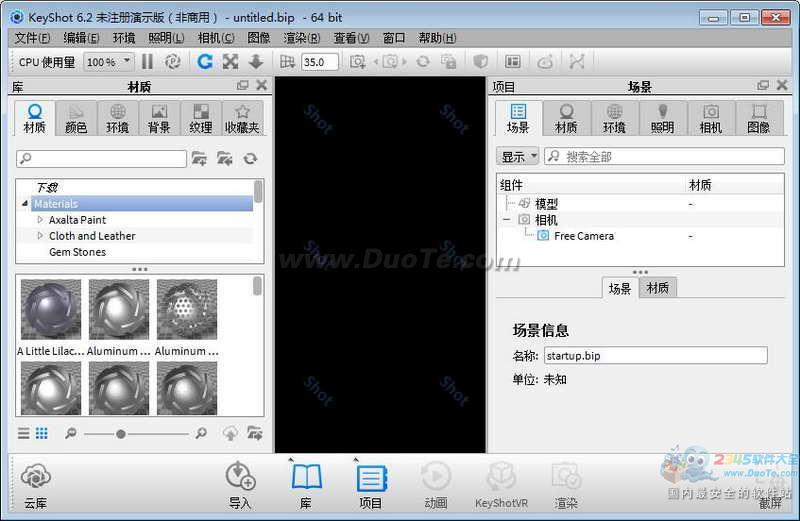The height and width of the screenshot is (521, 800).
Task: Open the 渲染 menu
Action: 302,38
